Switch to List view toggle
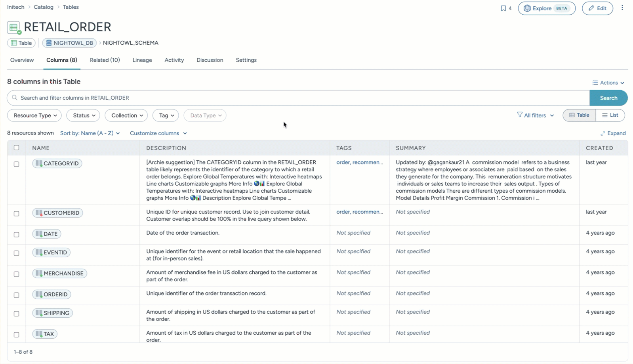Screen dimensions: 633x364 (610, 115)
